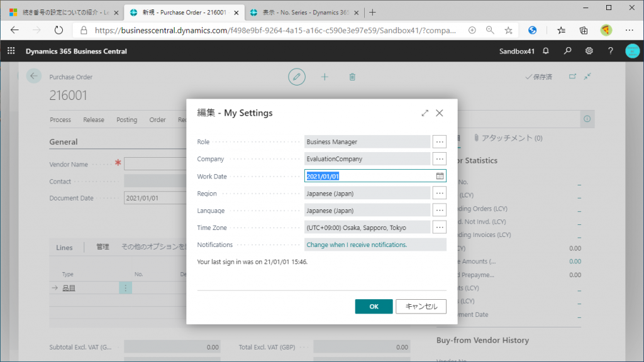Click the Lines section heading

[x=65, y=248]
